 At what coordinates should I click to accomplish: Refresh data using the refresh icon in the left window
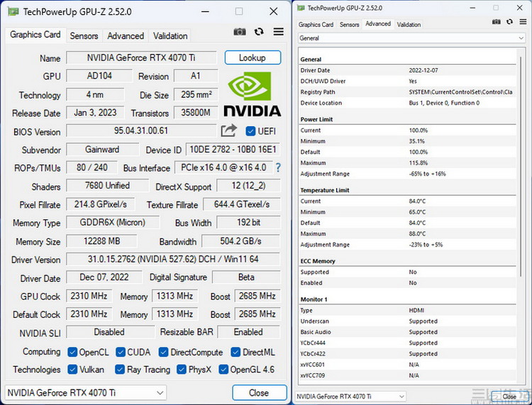(x=259, y=32)
